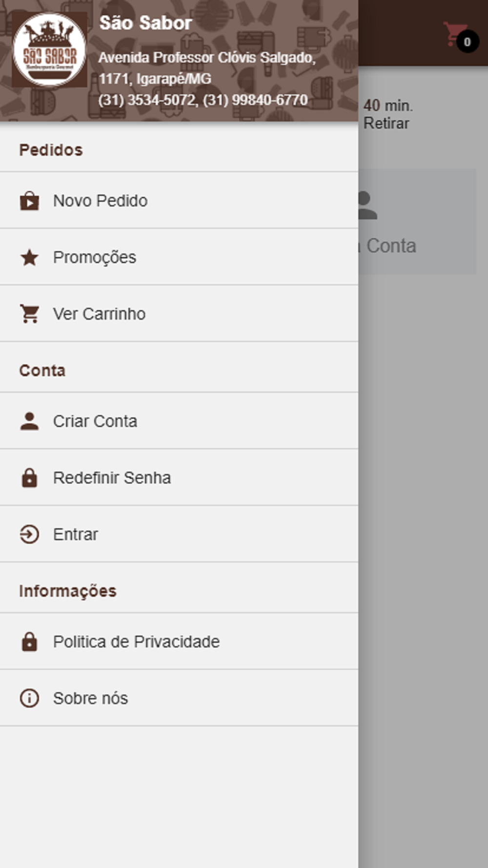Open Politica de Privacidade page
This screenshot has height=868, width=488.
point(136,642)
